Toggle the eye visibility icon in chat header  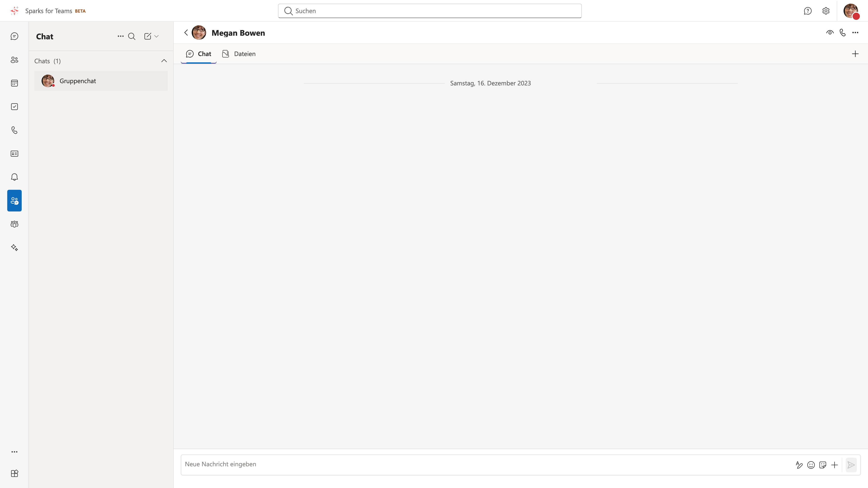[x=830, y=33]
